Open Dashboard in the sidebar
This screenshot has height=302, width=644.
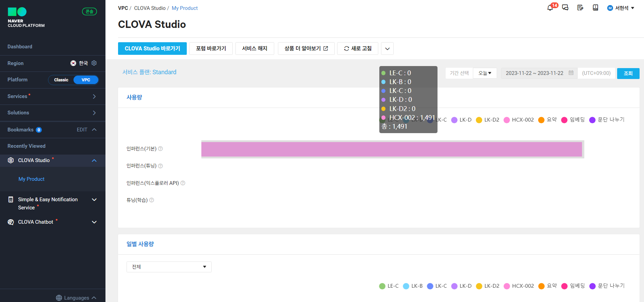point(20,47)
